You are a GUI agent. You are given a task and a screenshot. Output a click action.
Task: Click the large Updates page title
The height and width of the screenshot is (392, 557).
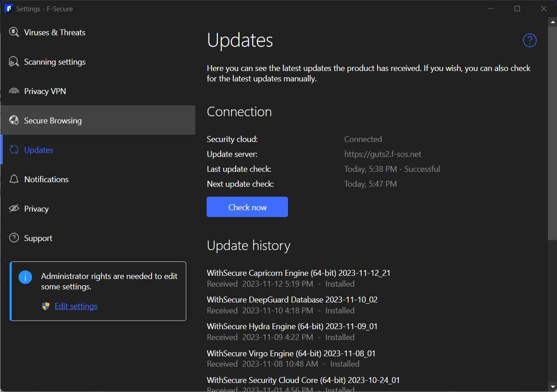tap(240, 40)
